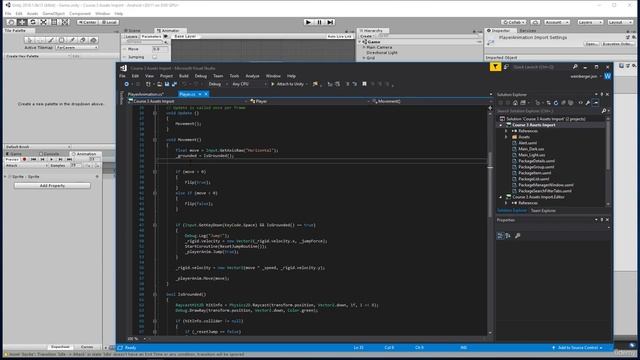
Task: Select the Tile Palette picker tool
Action: tap(72, 40)
